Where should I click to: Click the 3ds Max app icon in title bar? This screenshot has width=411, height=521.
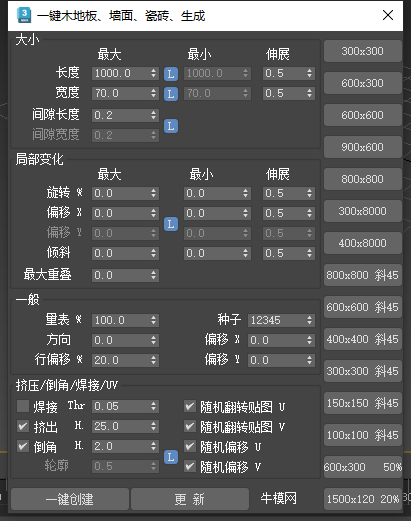(24, 15)
